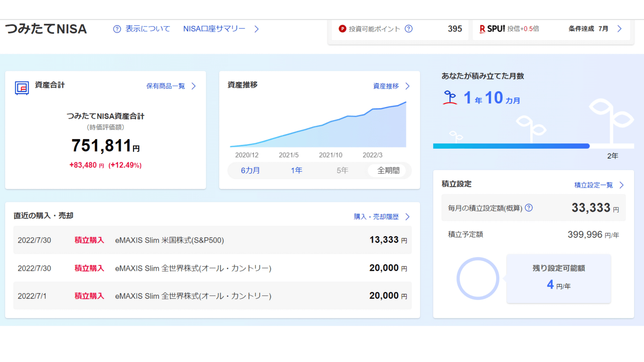Select the 全期間 period tab
This screenshot has width=644, height=362.
coord(388,170)
